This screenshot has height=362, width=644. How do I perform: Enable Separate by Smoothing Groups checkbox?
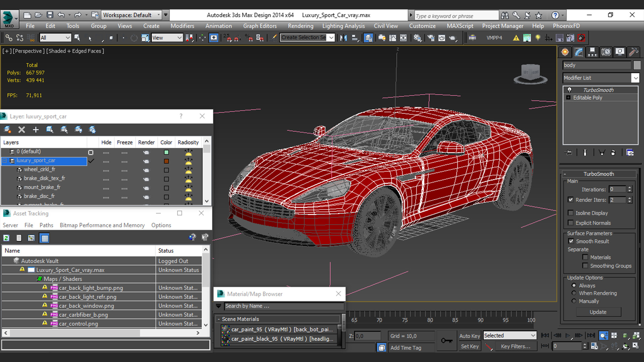pyautogui.click(x=585, y=266)
